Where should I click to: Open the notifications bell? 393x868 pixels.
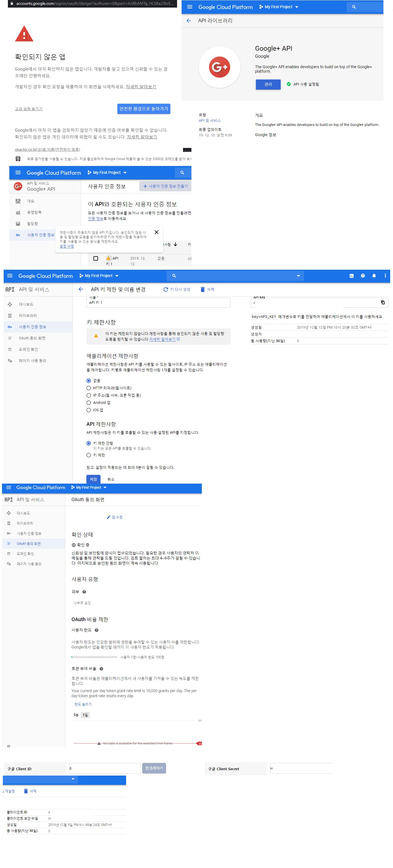coord(374,276)
